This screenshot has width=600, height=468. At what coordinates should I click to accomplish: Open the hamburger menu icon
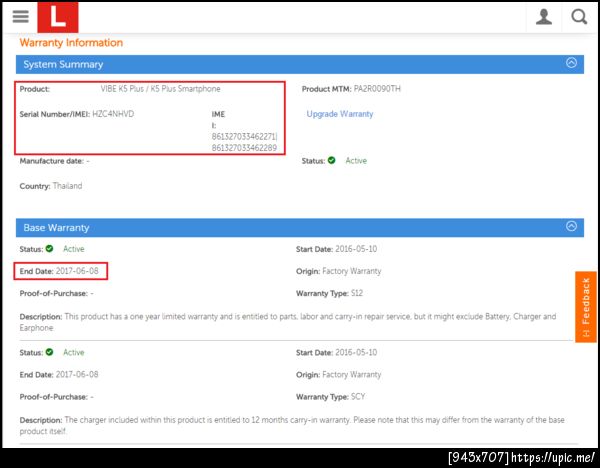click(20, 16)
